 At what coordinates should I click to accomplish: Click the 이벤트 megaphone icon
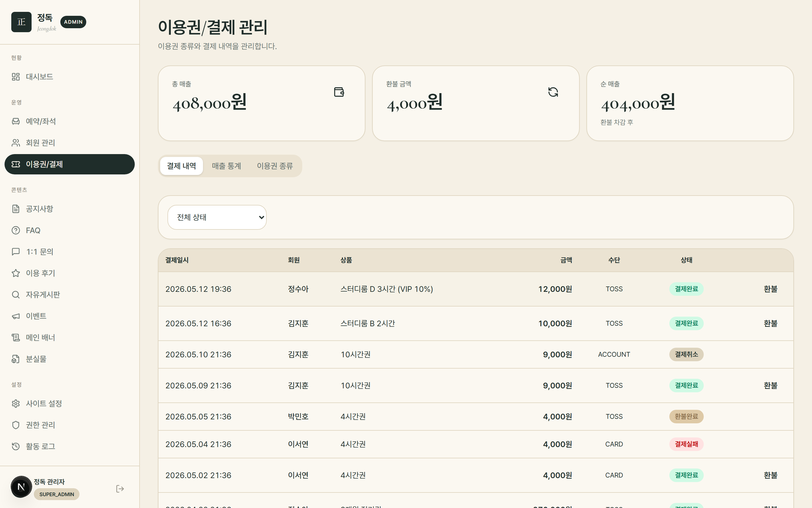[x=16, y=316]
